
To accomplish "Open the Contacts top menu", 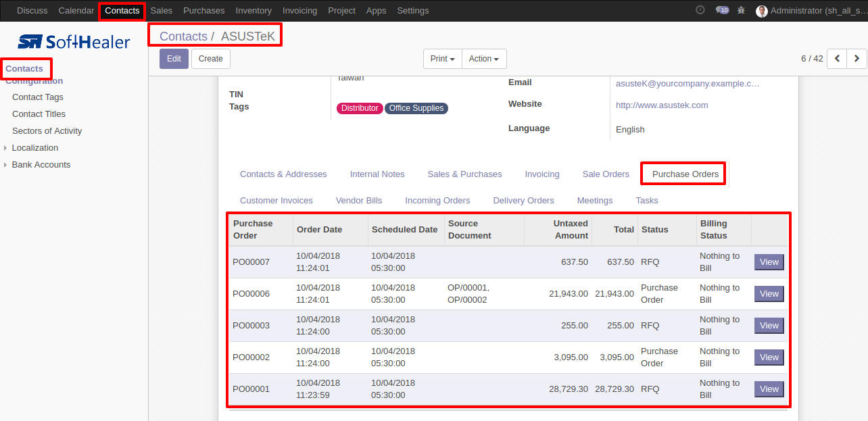I will click(x=122, y=11).
